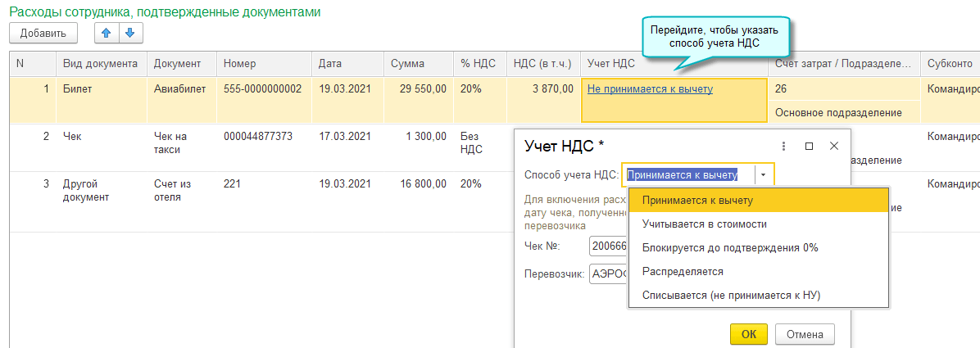Toggle the Способ учета НДС dropdown arrow
This screenshot has height=348, width=980.
pos(764,174)
